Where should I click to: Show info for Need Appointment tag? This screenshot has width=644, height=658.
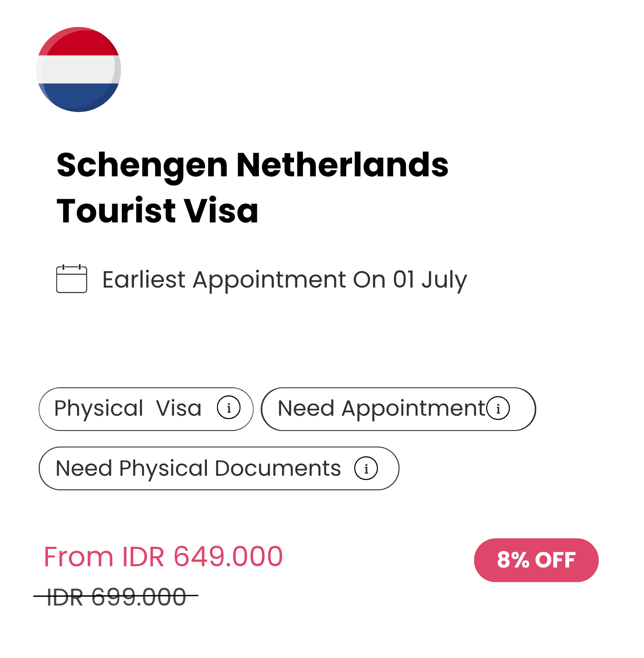click(x=498, y=409)
